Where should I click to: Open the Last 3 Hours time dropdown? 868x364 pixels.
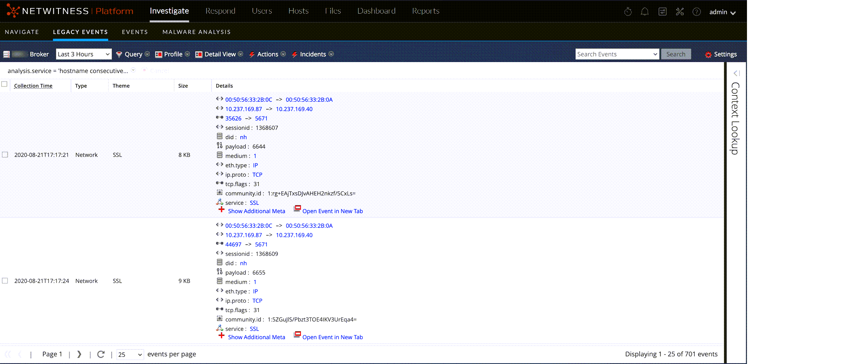coord(83,54)
